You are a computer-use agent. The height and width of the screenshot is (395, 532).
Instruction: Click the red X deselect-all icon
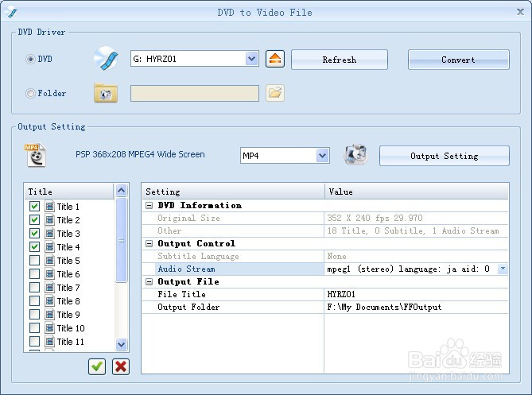pyautogui.click(x=121, y=366)
